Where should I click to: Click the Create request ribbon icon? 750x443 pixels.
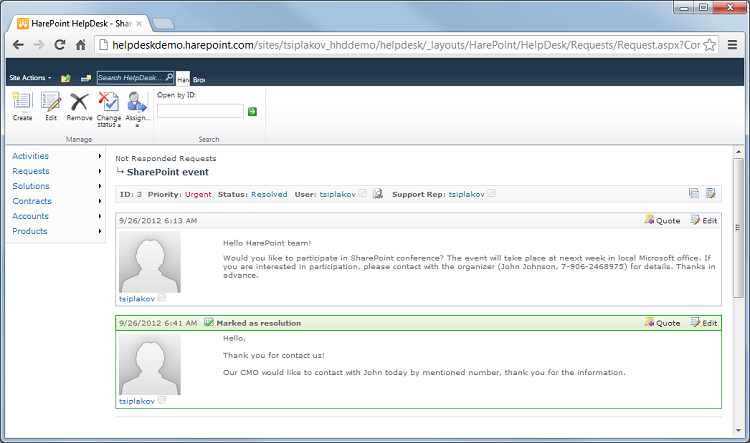22,106
